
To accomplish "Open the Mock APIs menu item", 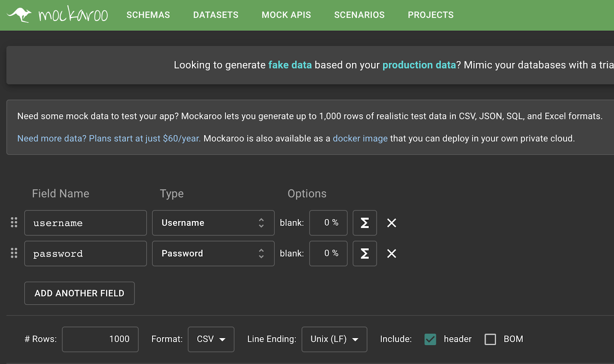I will click(286, 15).
